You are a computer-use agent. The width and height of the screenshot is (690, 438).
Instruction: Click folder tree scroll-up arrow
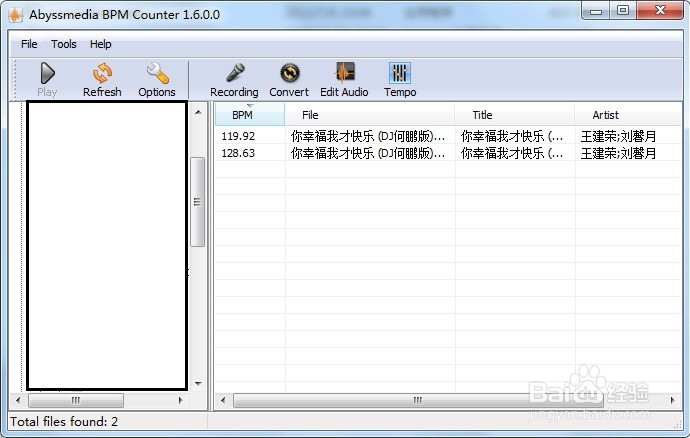click(x=198, y=112)
